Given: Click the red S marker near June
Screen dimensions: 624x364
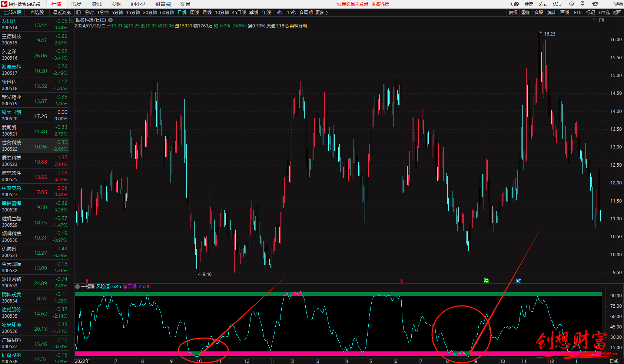Looking at the screenshot, I should click(402, 281).
